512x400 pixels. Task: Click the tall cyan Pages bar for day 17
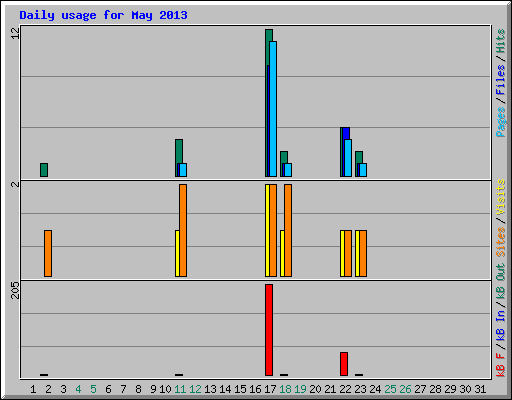[273, 109]
